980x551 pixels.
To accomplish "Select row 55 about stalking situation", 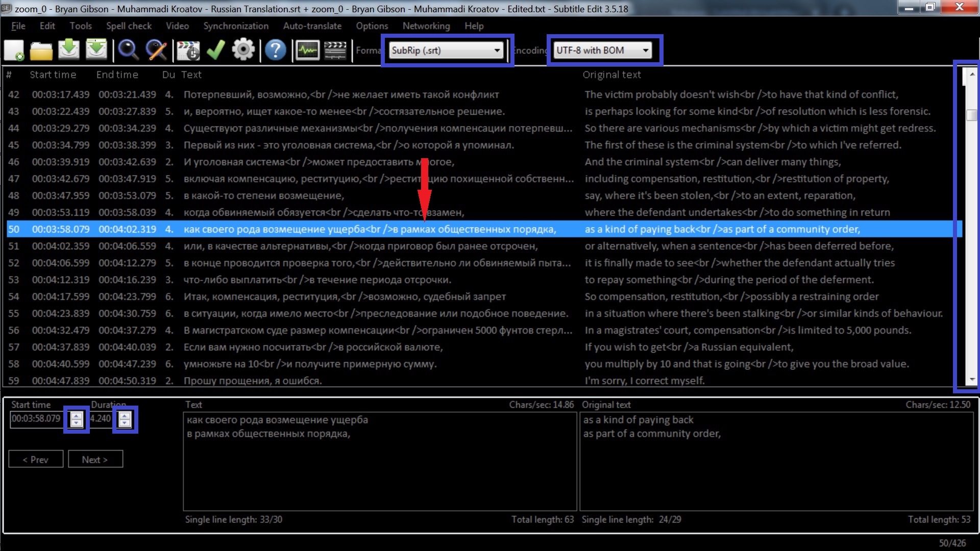I will [484, 313].
